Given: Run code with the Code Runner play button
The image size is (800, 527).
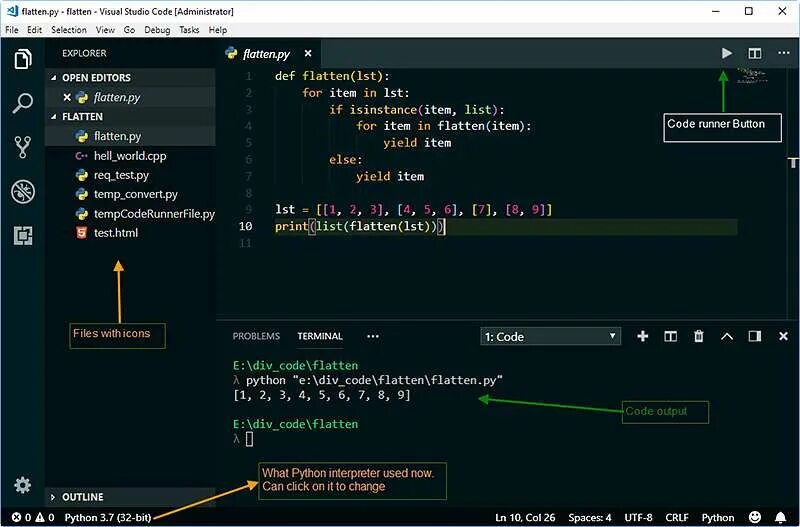Looking at the screenshot, I should 727,53.
